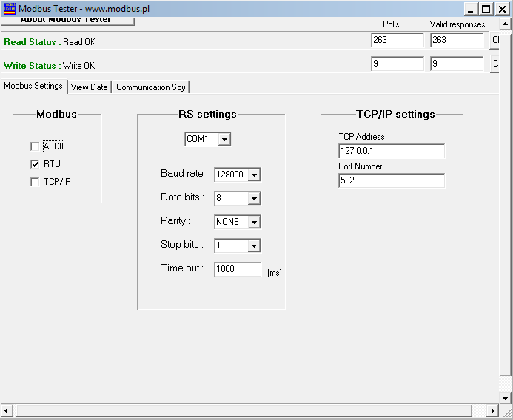Click the Port Number input field
The width and height of the screenshot is (513, 420).
392,180
